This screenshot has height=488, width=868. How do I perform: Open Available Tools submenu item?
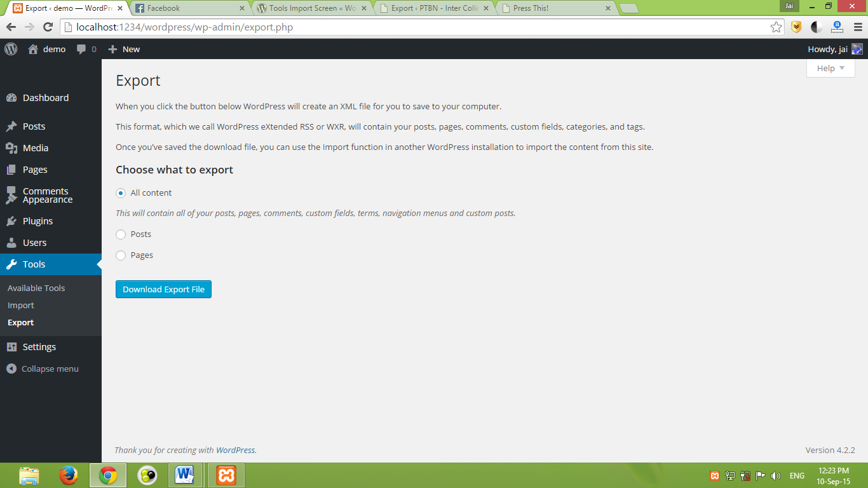(x=36, y=288)
